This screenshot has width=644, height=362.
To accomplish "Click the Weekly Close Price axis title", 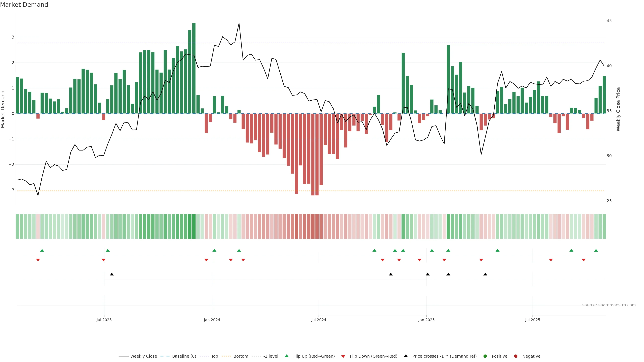I will coord(618,109).
